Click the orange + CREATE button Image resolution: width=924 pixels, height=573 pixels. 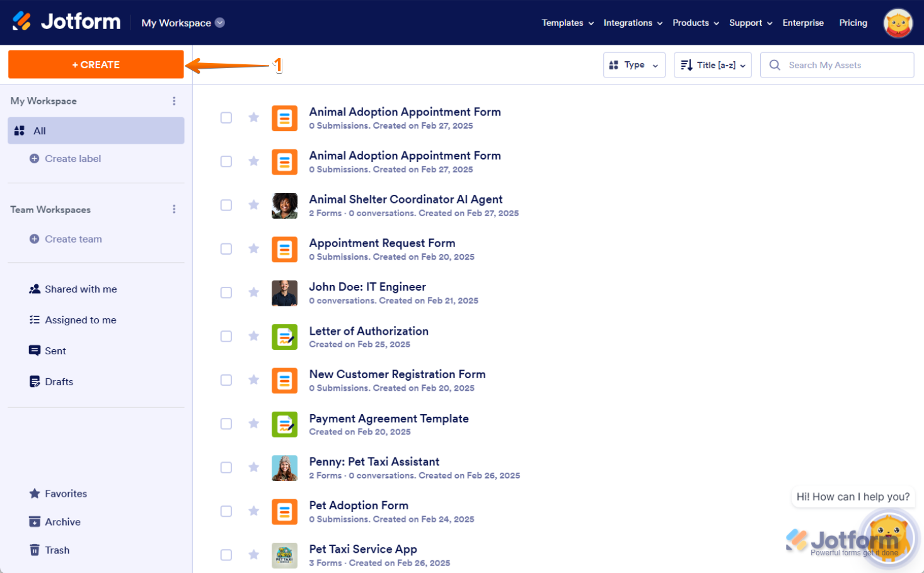(96, 64)
